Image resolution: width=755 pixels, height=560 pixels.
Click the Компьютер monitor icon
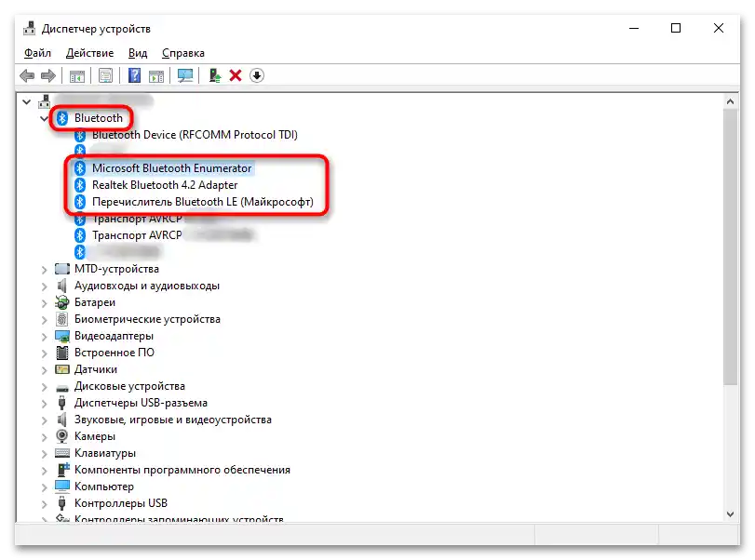click(x=62, y=486)
